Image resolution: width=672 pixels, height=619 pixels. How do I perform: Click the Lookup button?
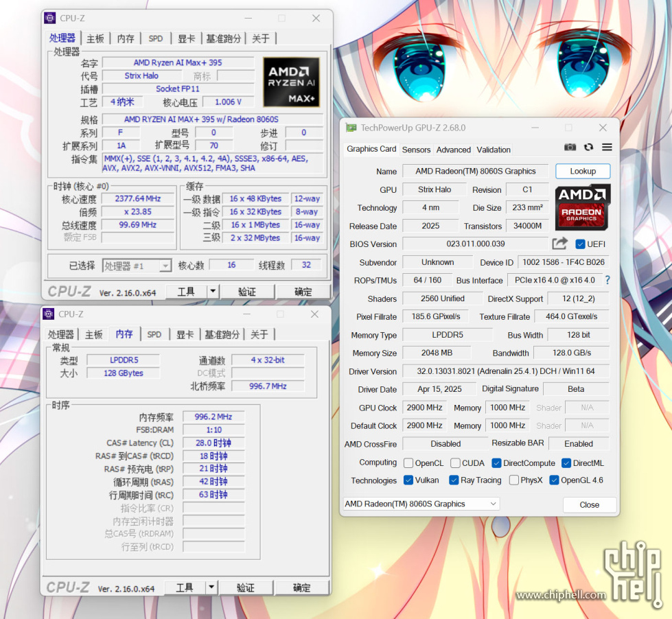(582, 172)
